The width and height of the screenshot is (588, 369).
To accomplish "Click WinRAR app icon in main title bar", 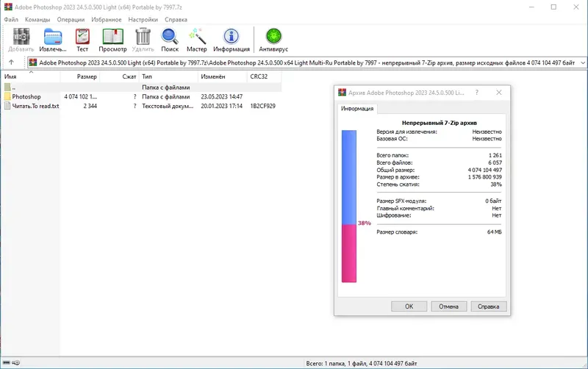I will pos(8,7).
